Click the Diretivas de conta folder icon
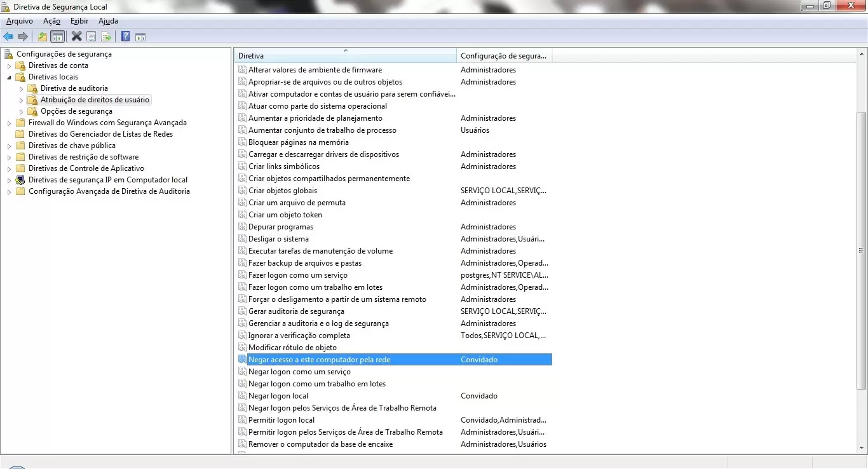868x469 pixels. [20, 65]
